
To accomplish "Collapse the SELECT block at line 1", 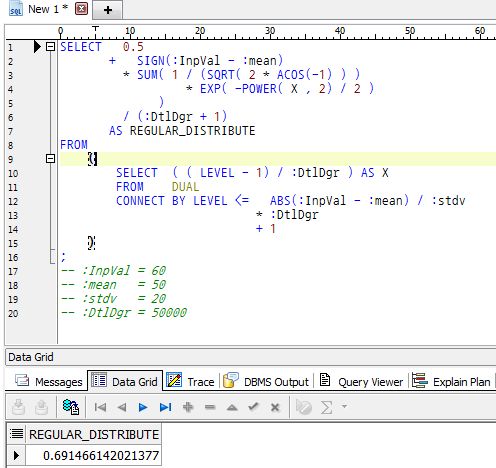I will tap(50, 46).
